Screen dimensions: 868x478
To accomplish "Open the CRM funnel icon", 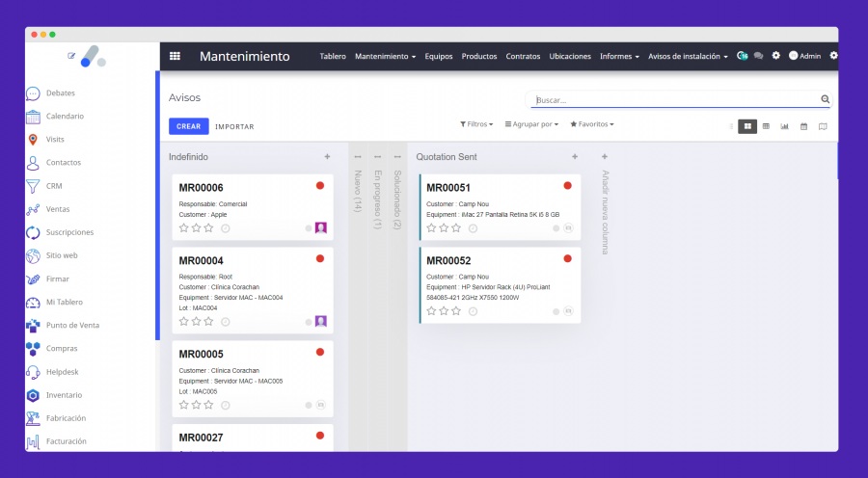I will pos(33,186).
